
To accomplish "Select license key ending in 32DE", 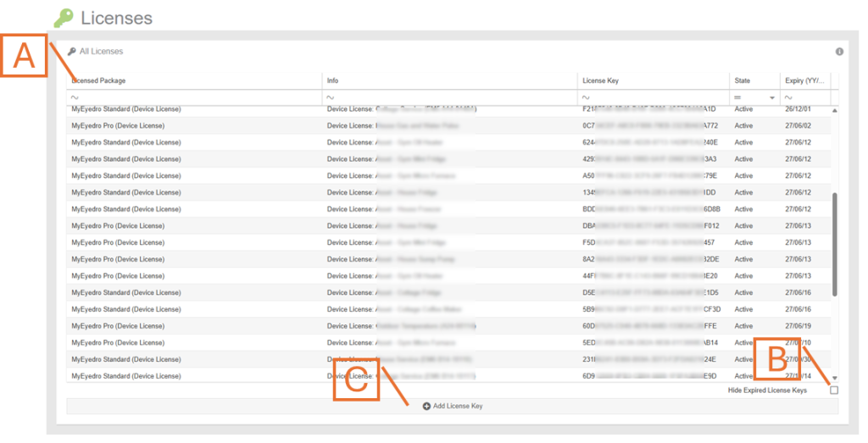I will tap(651, 259).
